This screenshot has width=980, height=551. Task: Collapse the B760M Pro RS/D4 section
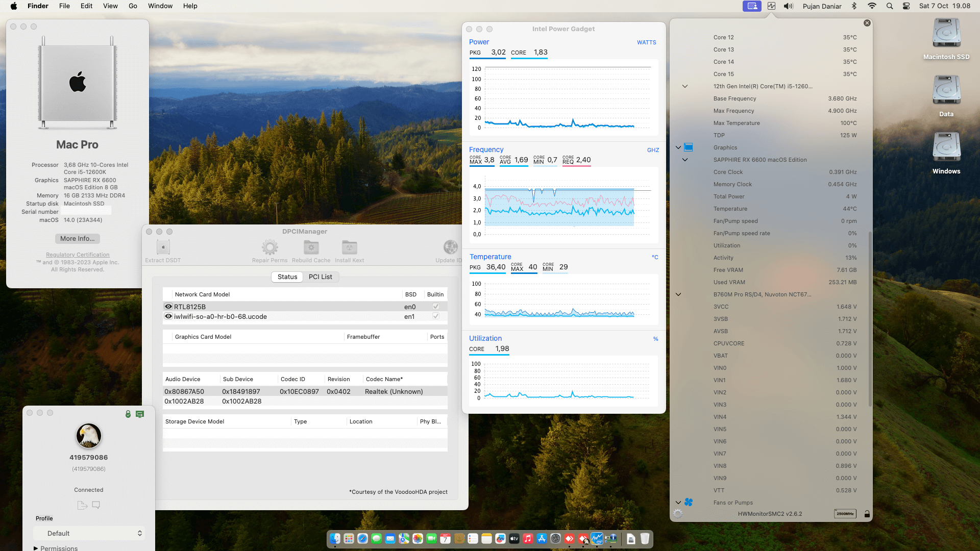pos(678,294)
